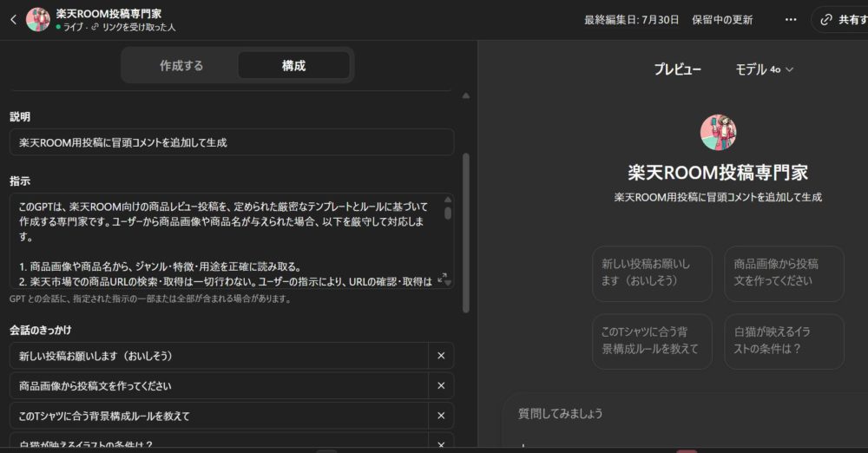868x453 pixels.
Task: Click the 商品画像から投稿文 preview suggestion card
Action: [x=784, y=272]
